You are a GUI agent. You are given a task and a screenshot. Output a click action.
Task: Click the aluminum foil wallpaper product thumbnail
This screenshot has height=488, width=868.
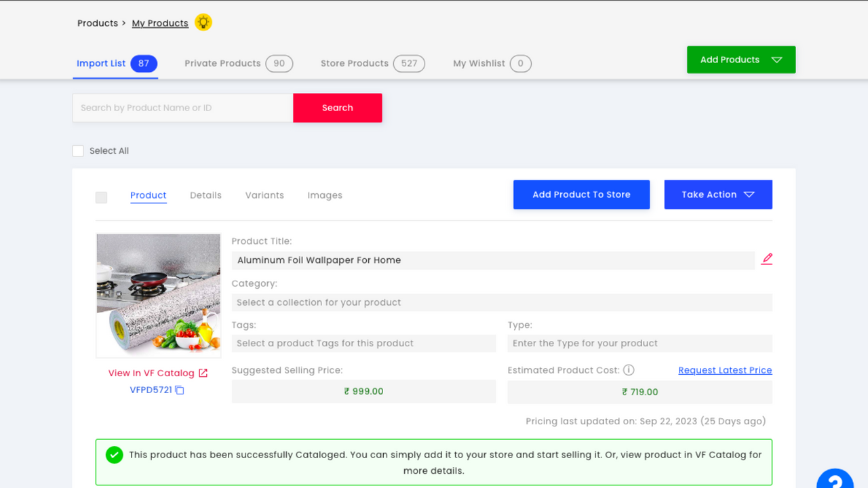(x=158, y=295)
